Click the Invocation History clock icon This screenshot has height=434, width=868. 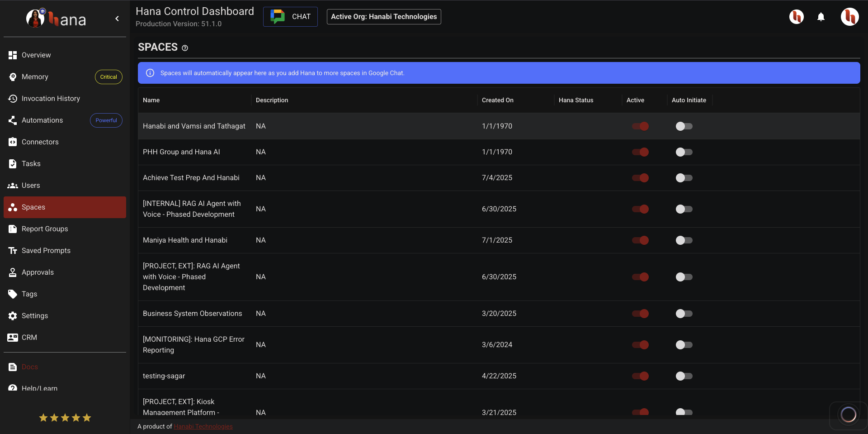(13, 99)
